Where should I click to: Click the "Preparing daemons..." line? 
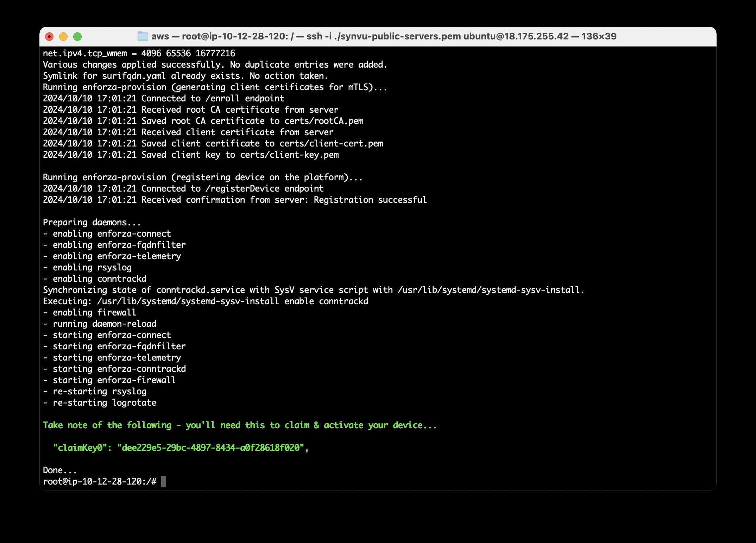pyautogui.click(x=92, y=223)
